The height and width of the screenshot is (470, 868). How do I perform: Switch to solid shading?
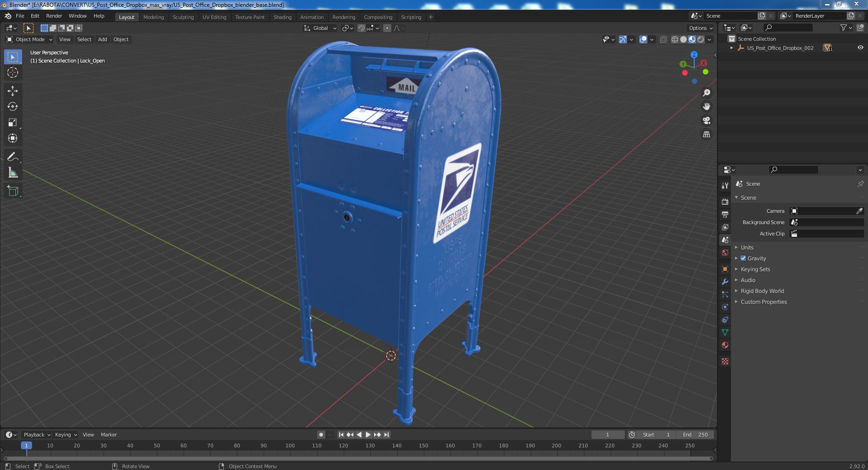[683, 40]
